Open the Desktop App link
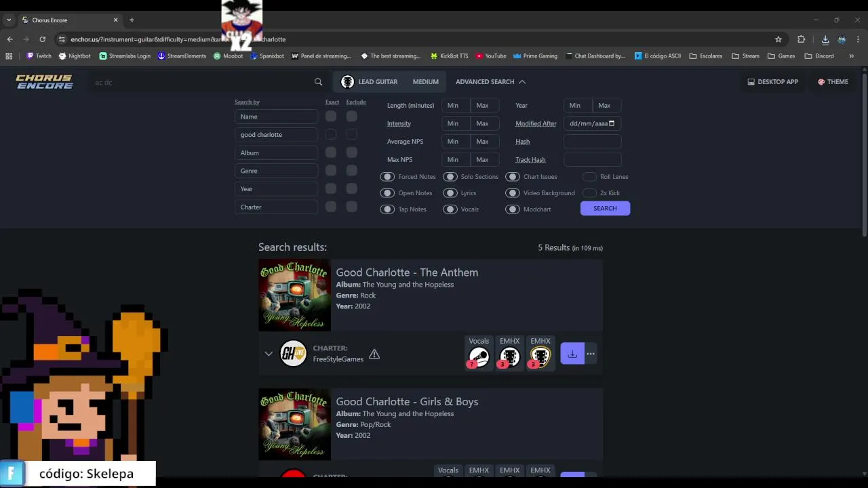868x488 pixels. point(773,82)
